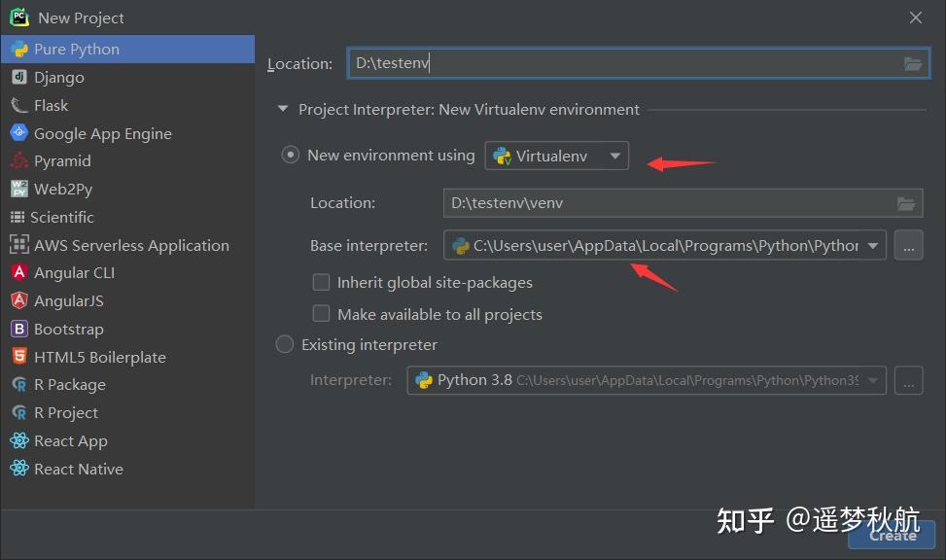Select Web2Py project type
946x560 pixels.
(127, 189)
